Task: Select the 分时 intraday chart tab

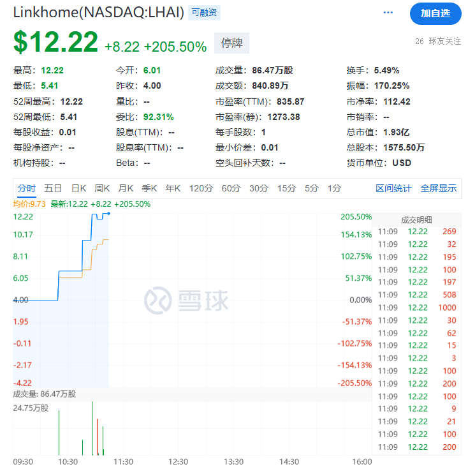Action: point(27,188)
